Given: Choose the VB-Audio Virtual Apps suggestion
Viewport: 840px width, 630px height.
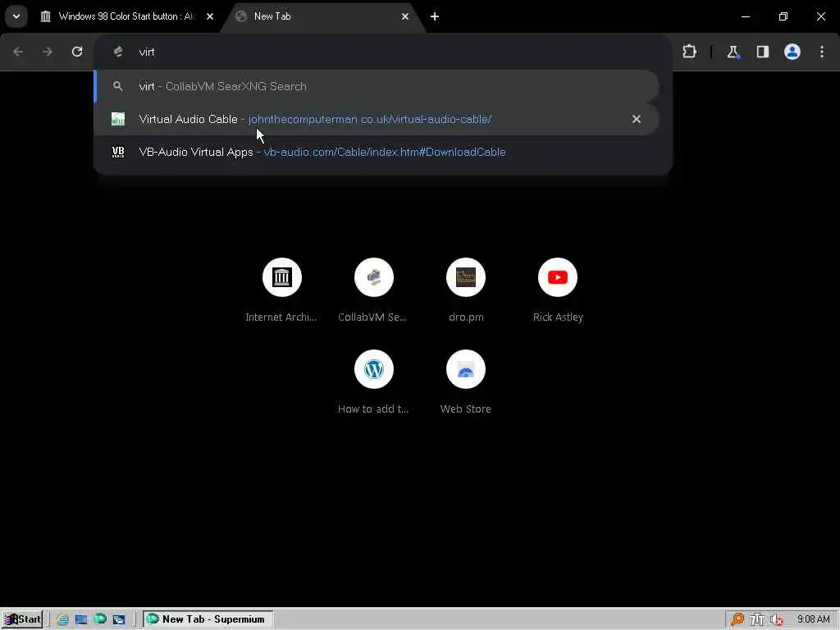Looking at the screenshot, I should 377,152.
